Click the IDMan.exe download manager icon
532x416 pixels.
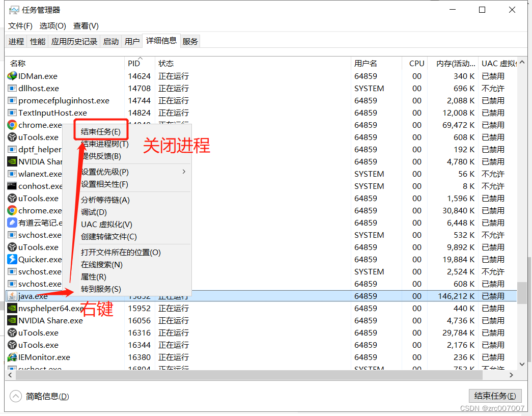pos(12,76)
